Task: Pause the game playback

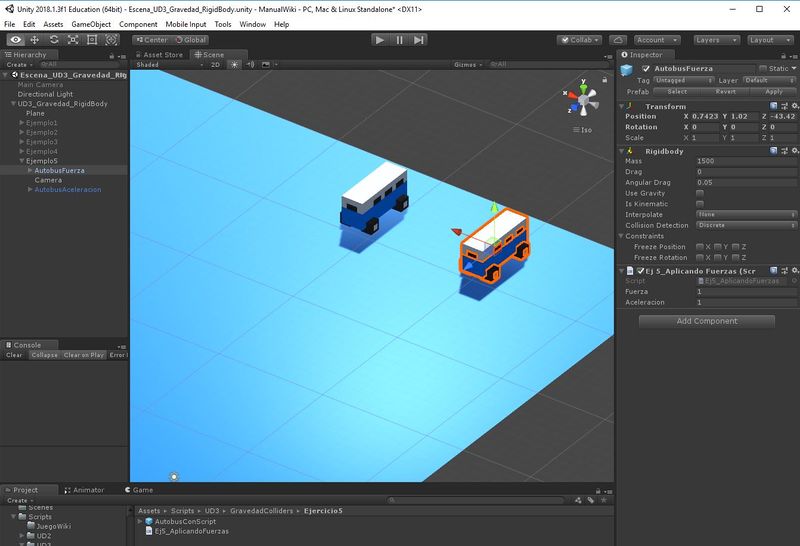Action: click(399, 40)
